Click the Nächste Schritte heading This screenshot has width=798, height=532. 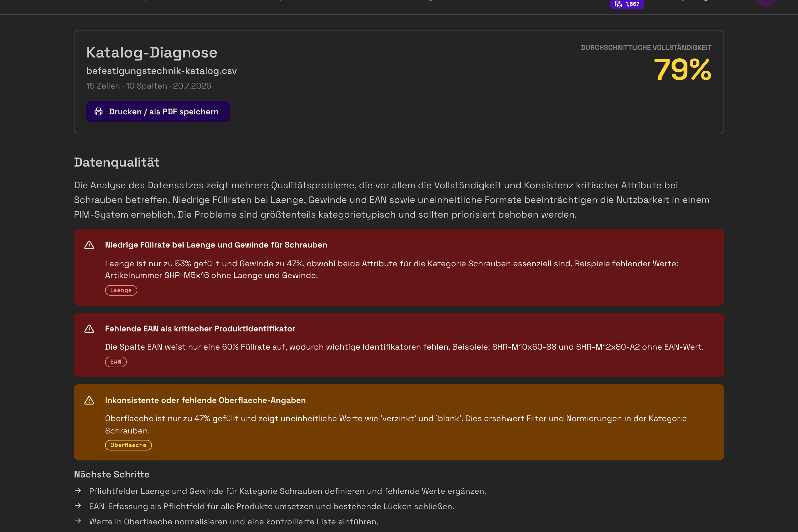(x=112, y=474)
